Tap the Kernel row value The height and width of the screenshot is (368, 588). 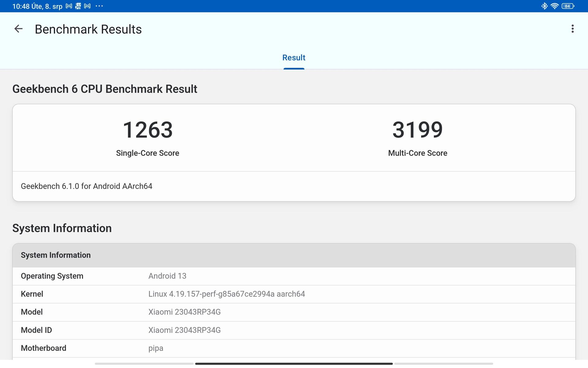[x=227, y=294]
